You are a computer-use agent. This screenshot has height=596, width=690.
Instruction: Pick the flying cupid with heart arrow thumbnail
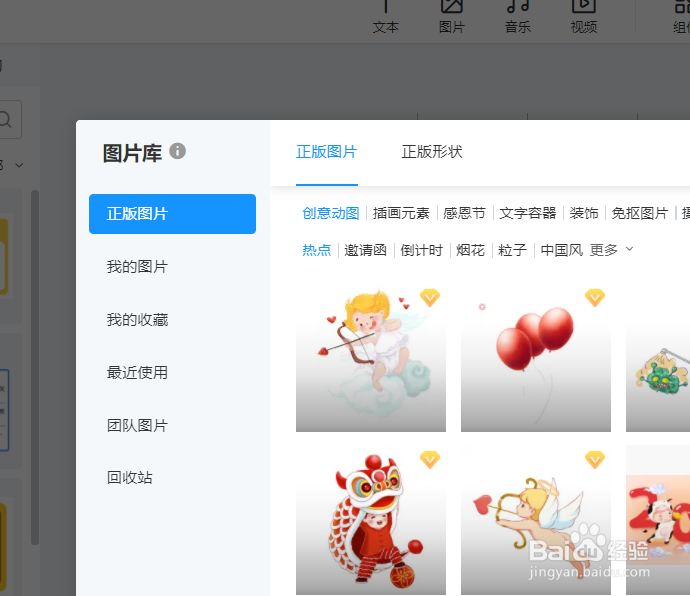(536, 520)
